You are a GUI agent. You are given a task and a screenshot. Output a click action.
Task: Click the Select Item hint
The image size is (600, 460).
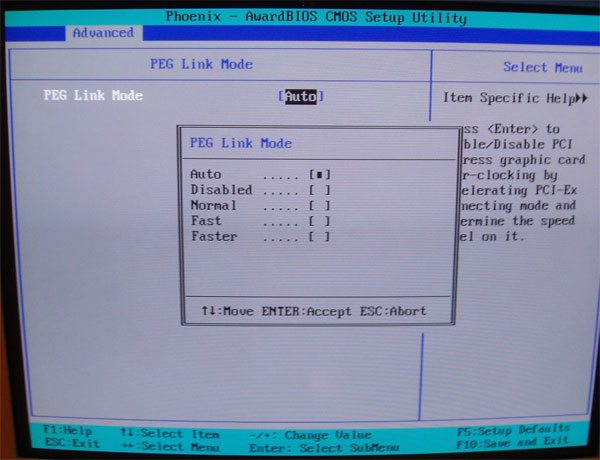click(x=170, y=434)
